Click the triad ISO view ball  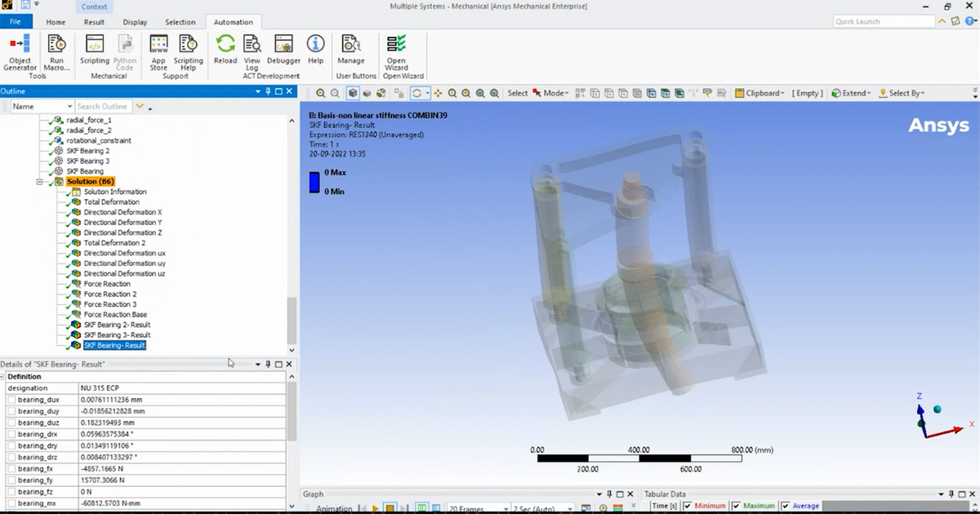point(937,409)
